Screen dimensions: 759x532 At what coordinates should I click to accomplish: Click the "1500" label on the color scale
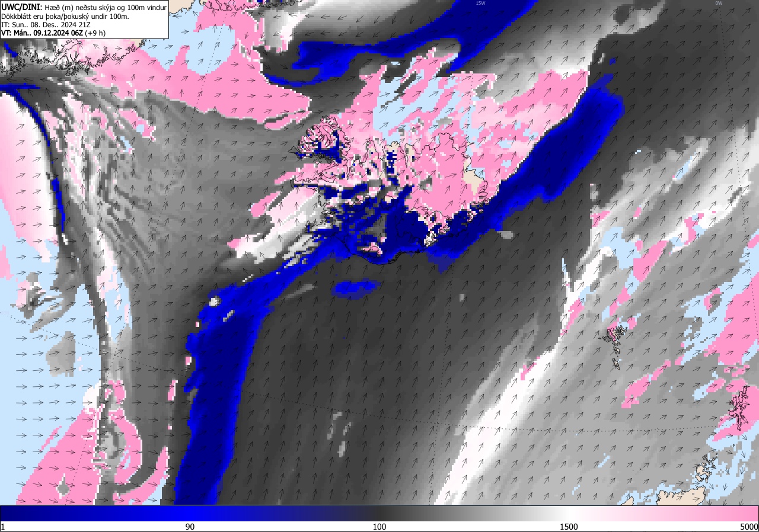[569, 527]
